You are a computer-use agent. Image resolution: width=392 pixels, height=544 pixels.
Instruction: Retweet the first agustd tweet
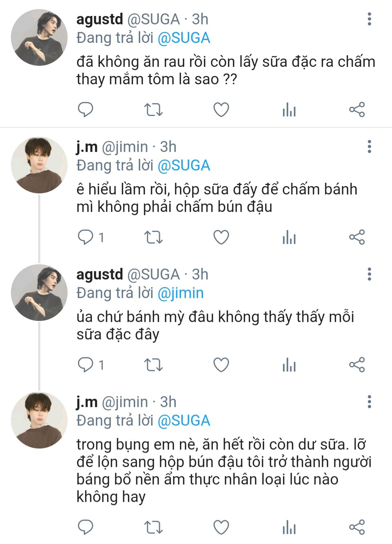[153, 109]
